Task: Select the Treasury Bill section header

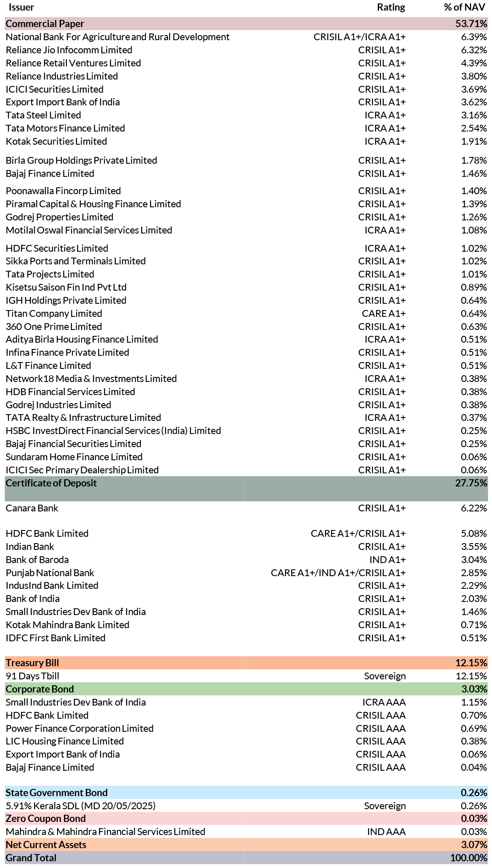Action: (x=246, y=663)
